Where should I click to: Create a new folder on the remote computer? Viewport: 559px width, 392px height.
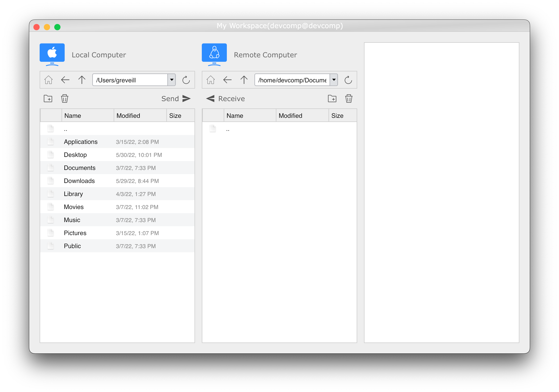(332, 99)
